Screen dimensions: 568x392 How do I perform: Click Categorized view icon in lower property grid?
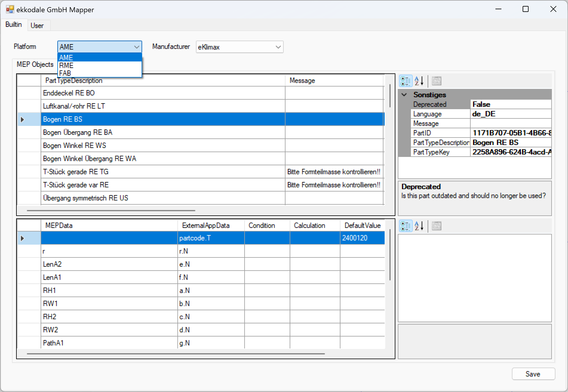[406, 226]
